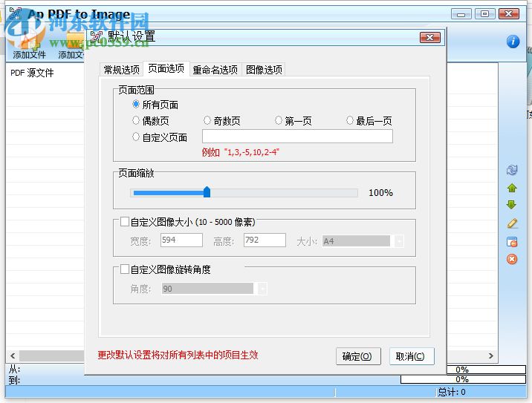This screenshot has height=403, width=532.
Task: Click the blue info icon in main window
Action: pyautogui.click(x=513, y=42)
